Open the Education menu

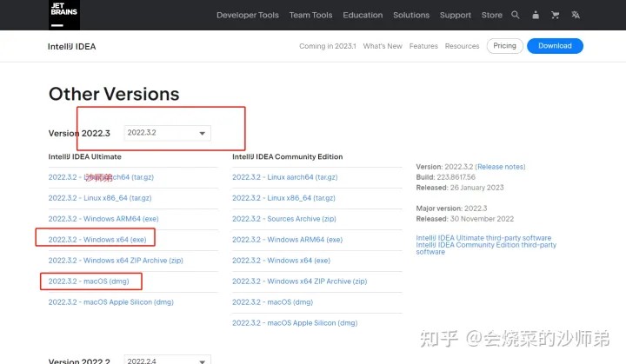[x=363, y=15]
